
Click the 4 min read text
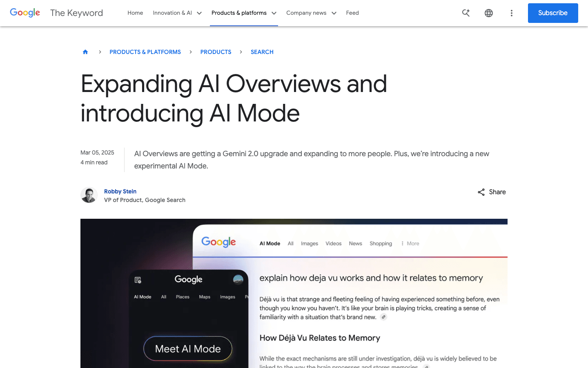(x=94, y=162)
